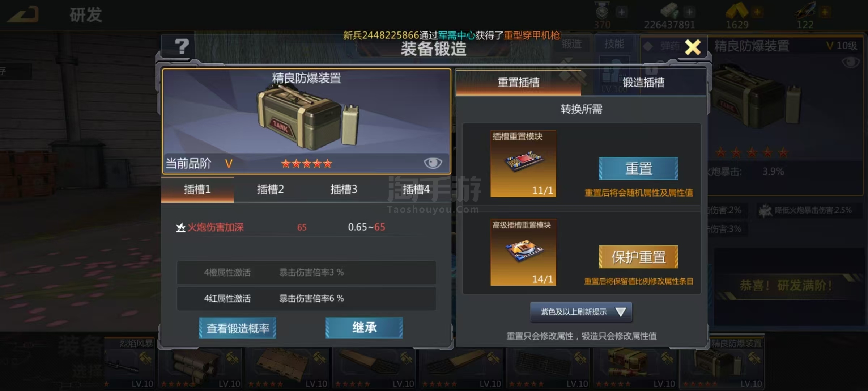Image resolution: width=868 pixels, height=391 pixels.
Task: Select 插槽4 slot tab
Action: point(416,189)
